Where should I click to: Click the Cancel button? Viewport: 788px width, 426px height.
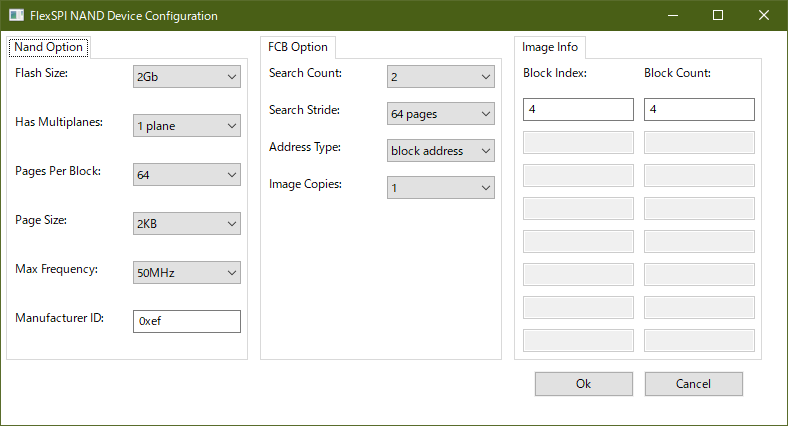pyautogui.click(x=694, y=384)
